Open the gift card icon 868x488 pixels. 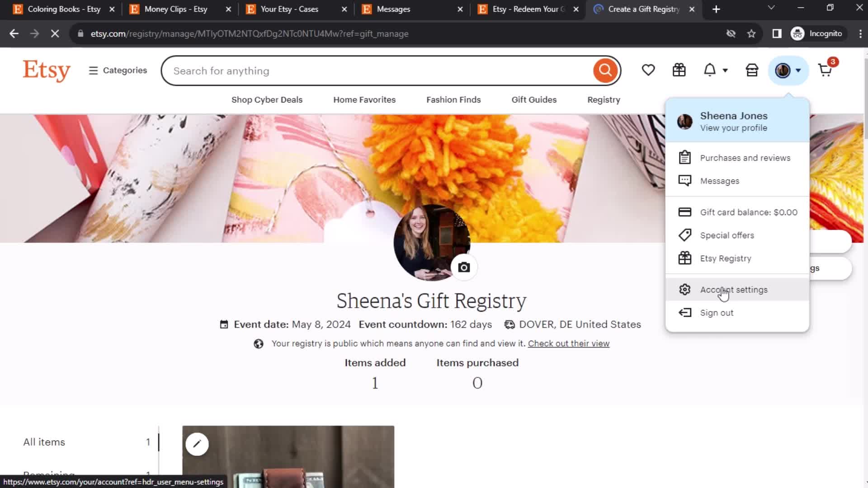click(x=679, y=70)
